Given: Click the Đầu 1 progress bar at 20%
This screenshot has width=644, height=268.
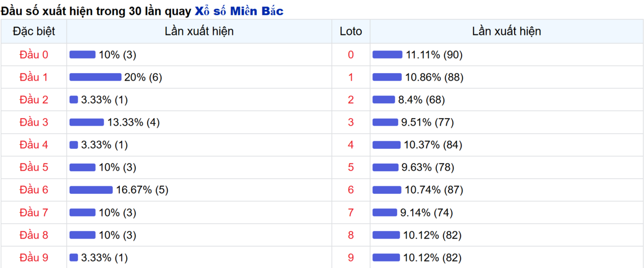Looking at the screenshot, I should (96, 77).
